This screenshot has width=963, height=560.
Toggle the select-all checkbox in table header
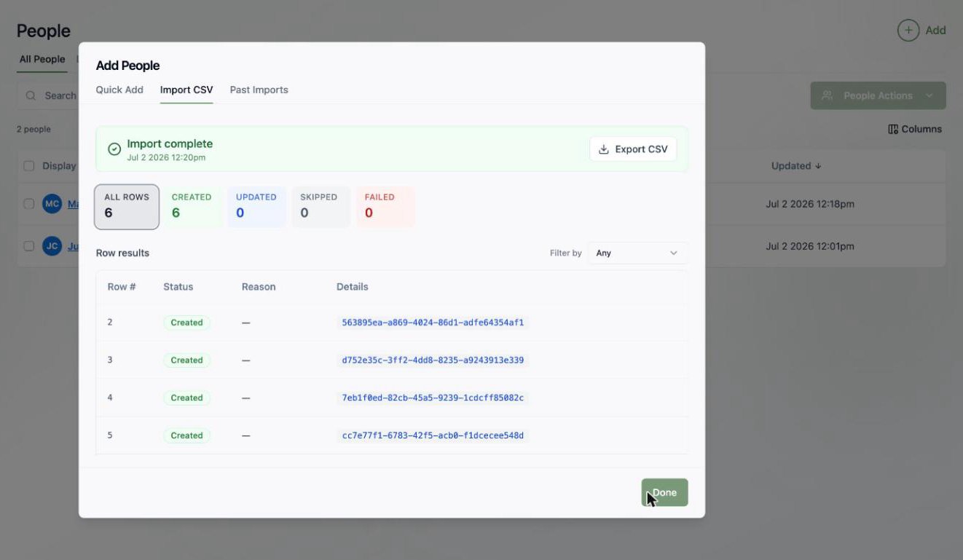(x=29, y=166)
